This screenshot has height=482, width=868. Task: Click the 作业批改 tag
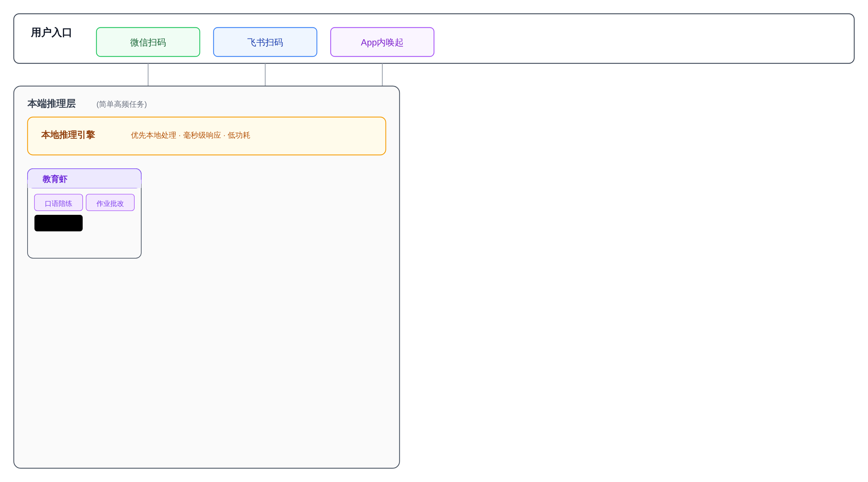(110, 203)
